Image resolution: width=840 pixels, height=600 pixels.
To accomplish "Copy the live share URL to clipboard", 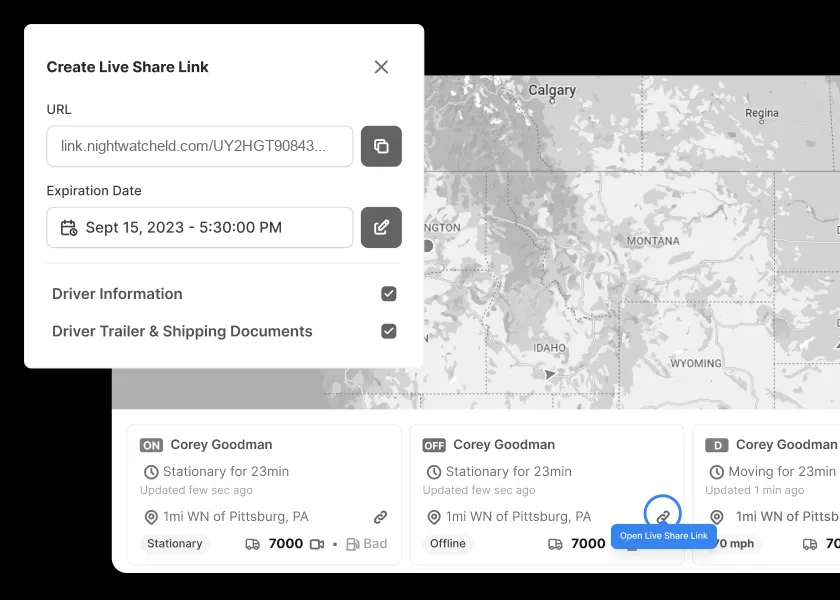I will [x=381, y=146].
